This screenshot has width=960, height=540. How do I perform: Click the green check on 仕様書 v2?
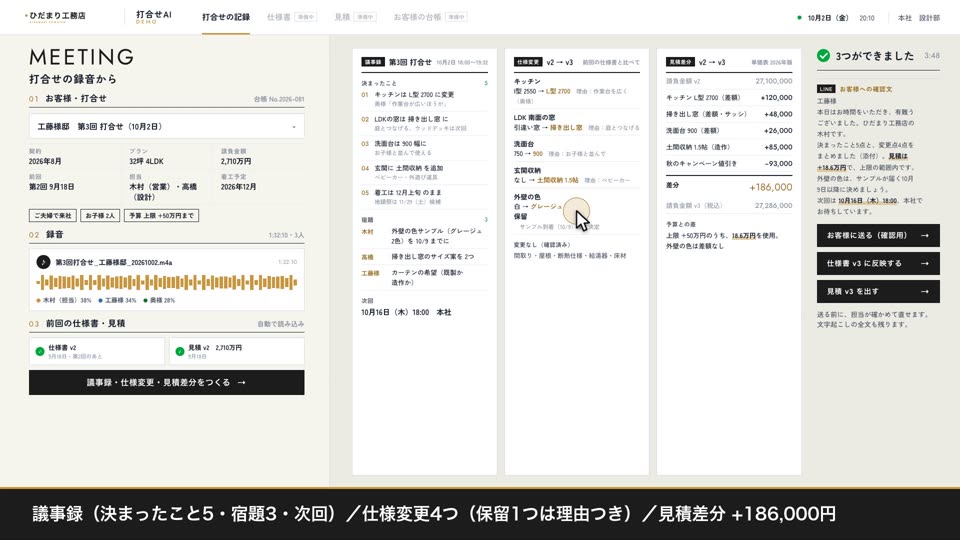40,351
